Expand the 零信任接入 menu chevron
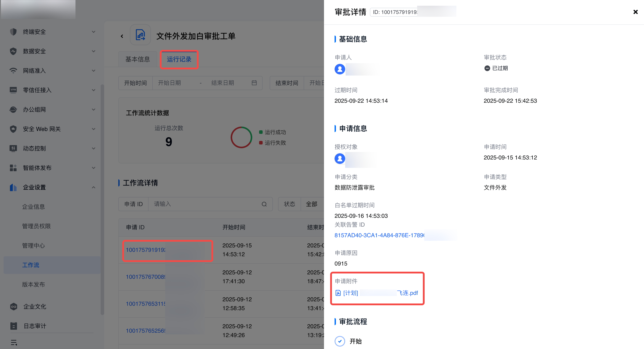The width and height of the screenshot is (644, 349). coord(94,90)
